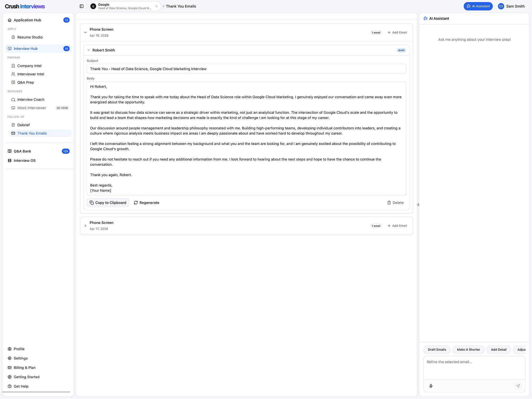This screenshot has width=532, height=399.
Task: Collapse the Apr 19 Phone Screen section
Action: [x=85, y=32]
